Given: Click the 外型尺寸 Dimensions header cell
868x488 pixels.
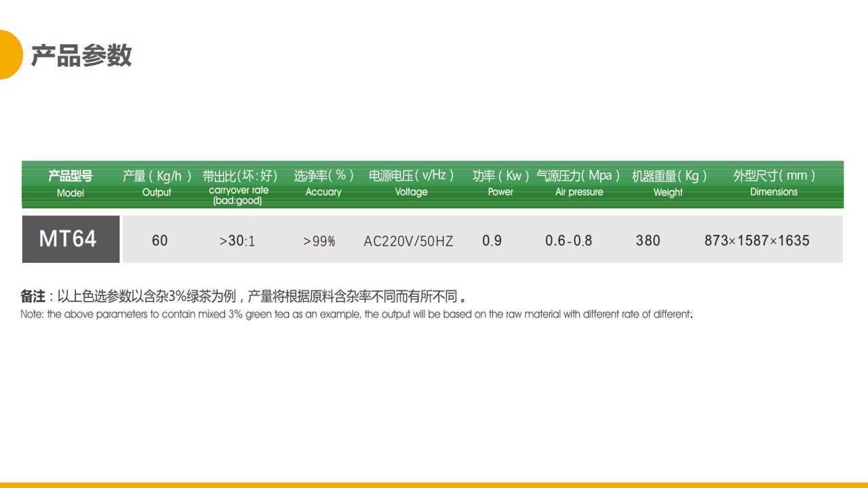Looking at the screenshot, I should tap(773, 183).
